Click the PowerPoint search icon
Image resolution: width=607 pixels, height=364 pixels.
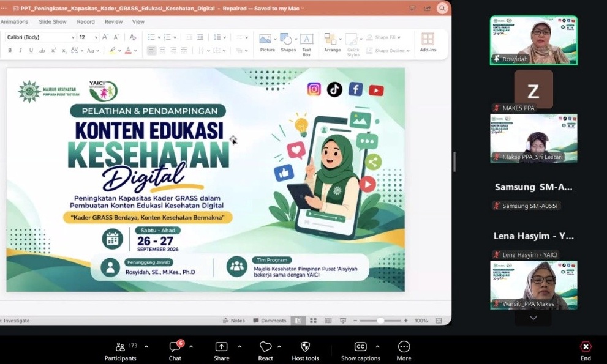click(x=442, y=8)
